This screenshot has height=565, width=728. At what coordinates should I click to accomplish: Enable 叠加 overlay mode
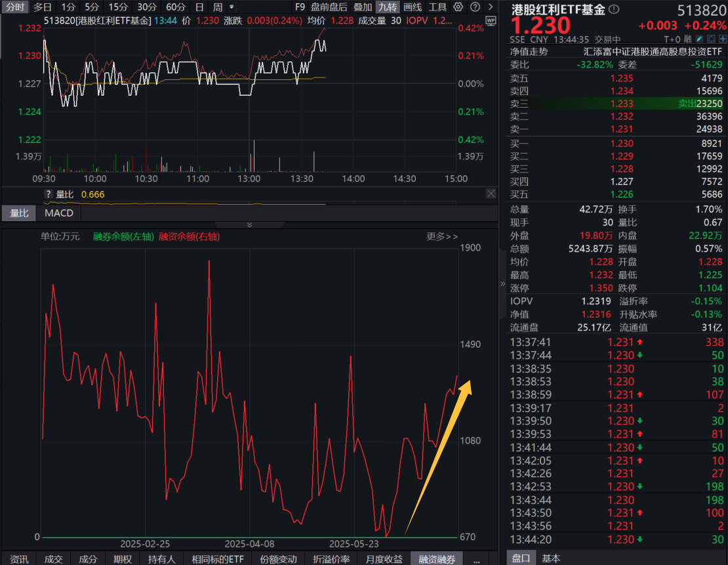363,7
